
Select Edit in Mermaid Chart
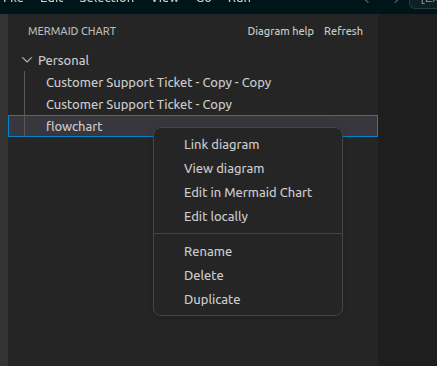[248, 193]
